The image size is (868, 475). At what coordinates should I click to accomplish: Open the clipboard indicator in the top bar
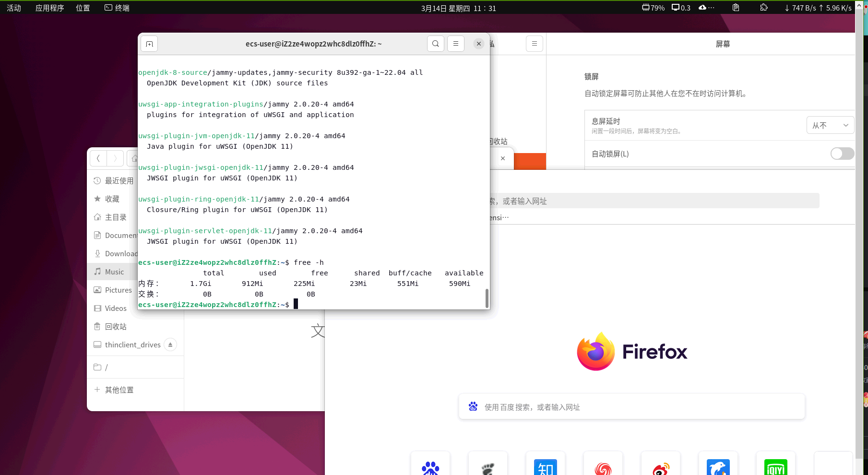[x=736, y=8]
